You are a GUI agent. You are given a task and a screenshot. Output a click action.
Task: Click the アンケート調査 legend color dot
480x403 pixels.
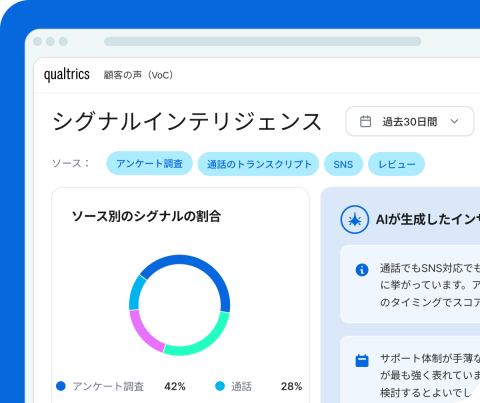pyautogui.click(x=61, y=386)
